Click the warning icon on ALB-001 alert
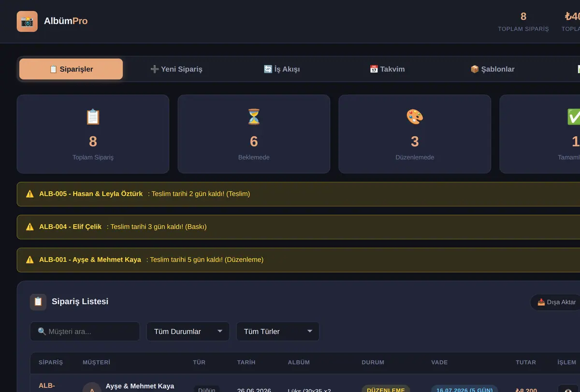The image size is (580, 392). (x=30, y=260)
